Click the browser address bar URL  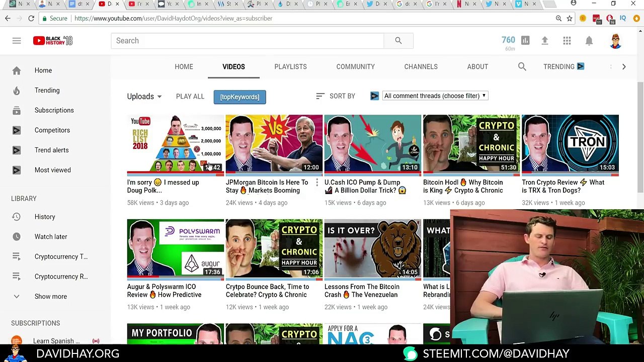coord(174,19)
